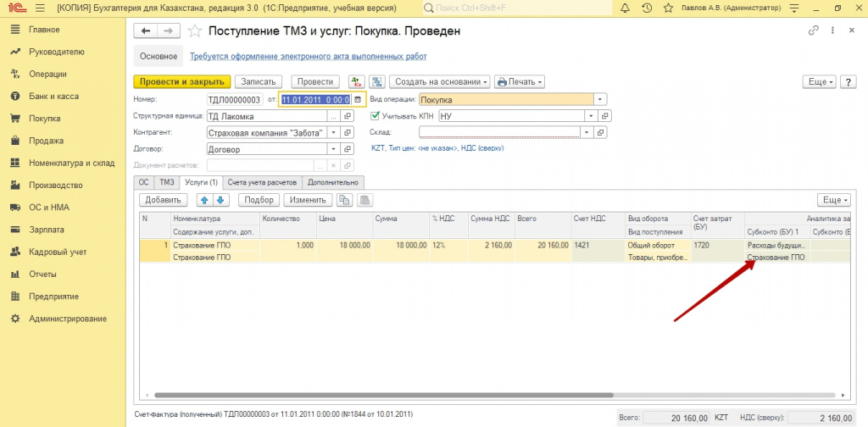Viewport: 868px width, 427px height.
Task: Expand the Договор dropdown
Action: pos(333,149)
